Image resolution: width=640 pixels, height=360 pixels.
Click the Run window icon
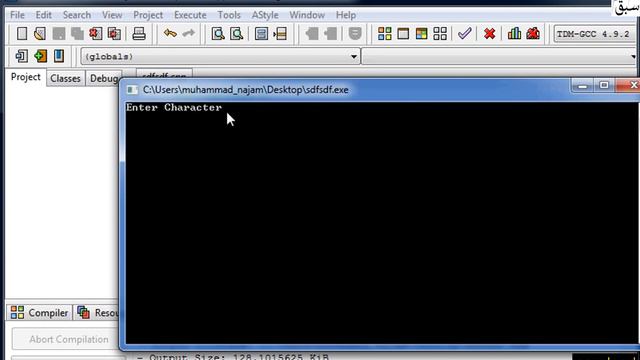click(403, 33)
